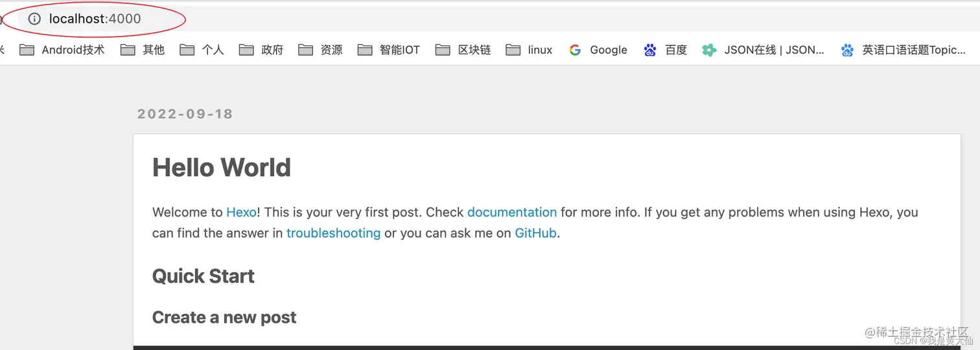Open the troubleshooting link

click(x=333, y=233)
